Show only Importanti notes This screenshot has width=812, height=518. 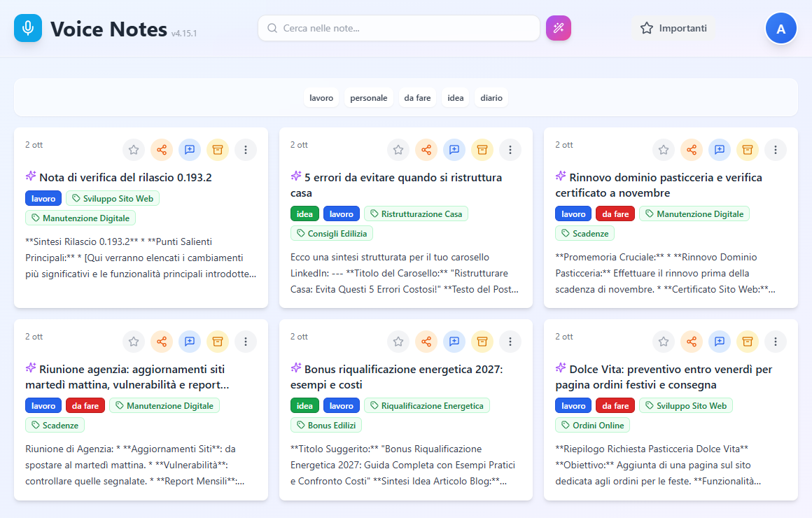point(673,28)
